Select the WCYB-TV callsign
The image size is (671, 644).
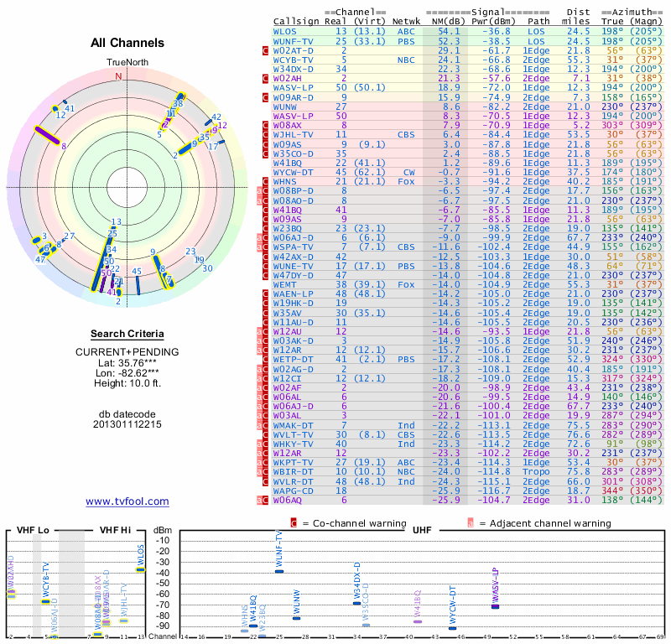(293, 60)
